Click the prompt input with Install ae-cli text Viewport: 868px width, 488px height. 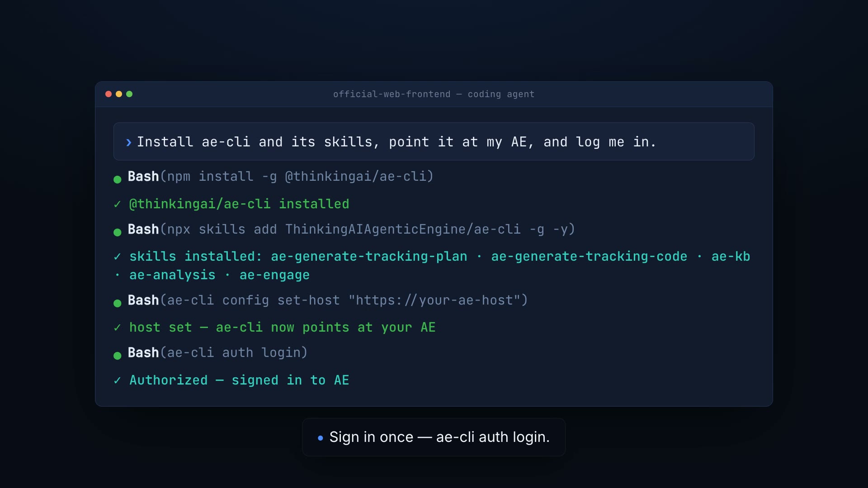434,141
